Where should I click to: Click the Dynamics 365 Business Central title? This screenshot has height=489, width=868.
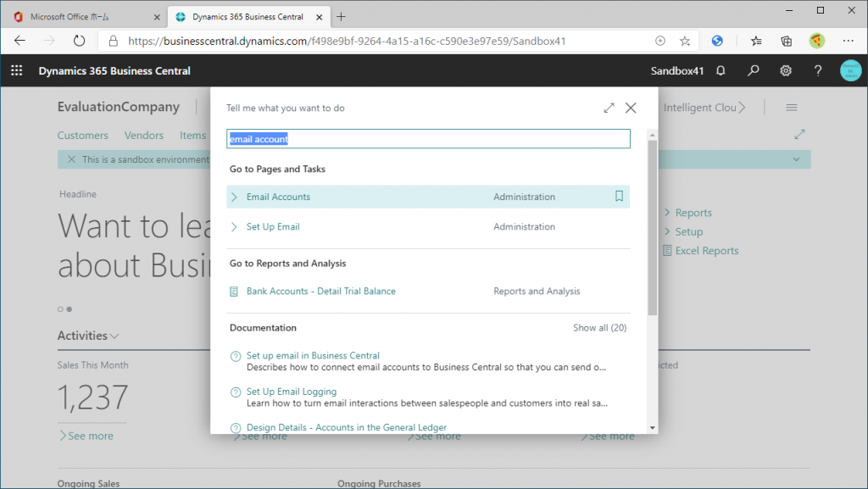pyautogui.click(x=114, y=71)
